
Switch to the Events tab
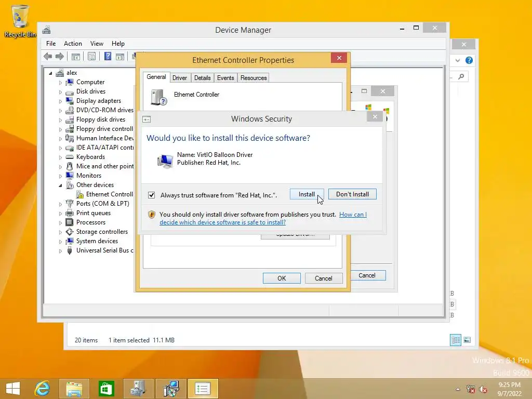[225, 78]
